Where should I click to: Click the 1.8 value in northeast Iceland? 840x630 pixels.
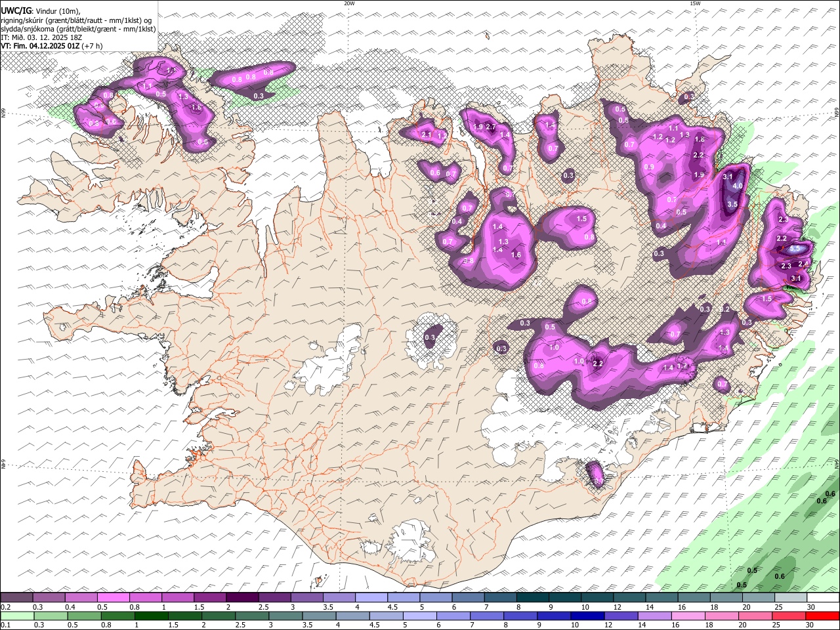click(x=700, y=139)
